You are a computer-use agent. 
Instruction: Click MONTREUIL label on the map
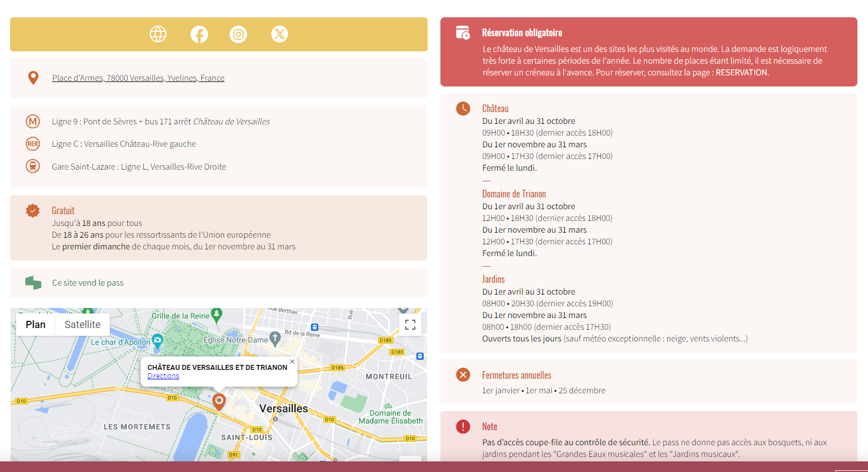coord(389,377)
